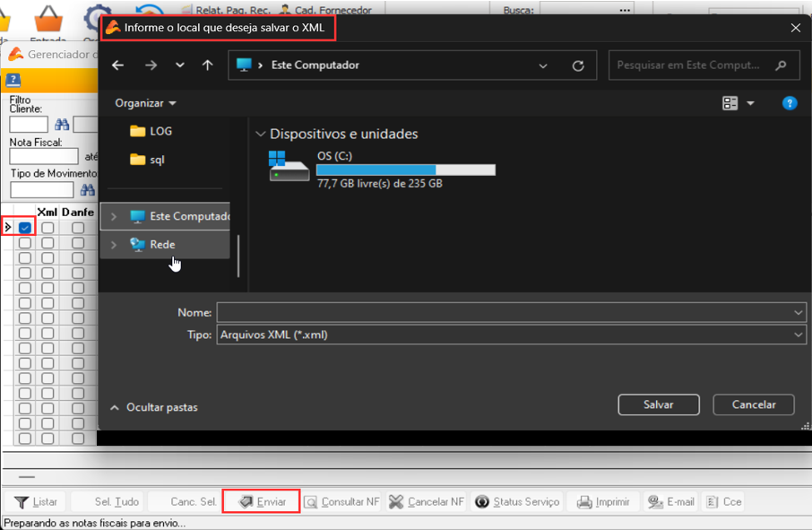Click the Tipo de Movimento input field

tap(42, 189)
